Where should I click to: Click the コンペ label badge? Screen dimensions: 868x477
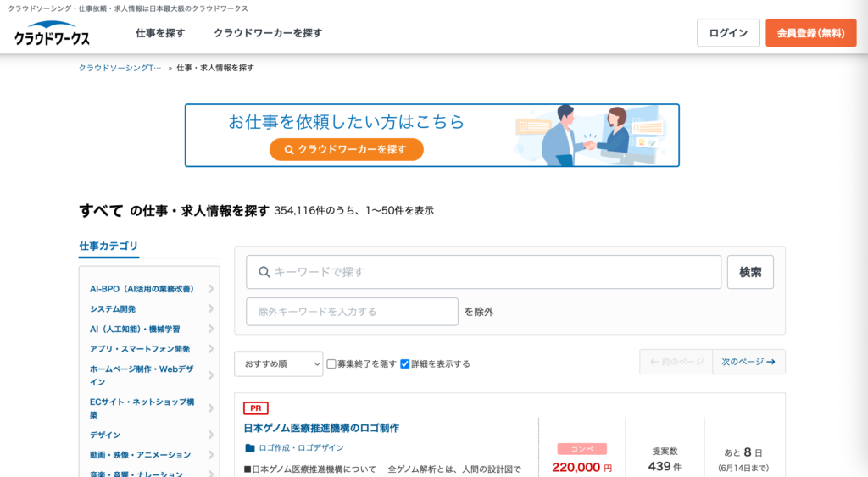pos(581,449)
